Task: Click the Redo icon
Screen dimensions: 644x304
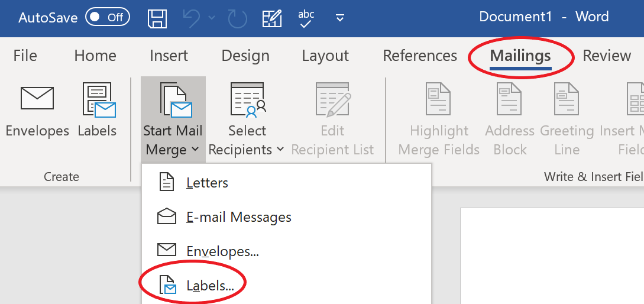Action: (x=237, y=18)
